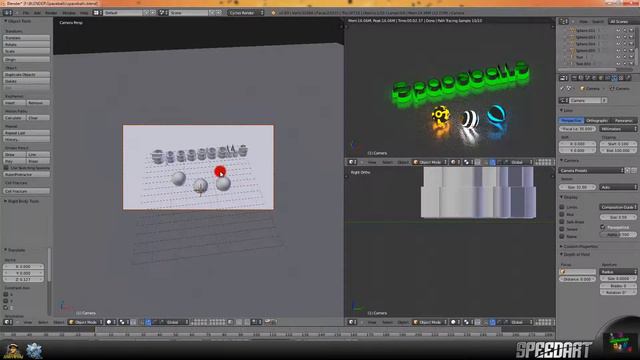Open pivot point selector in Camera Persp header

pos(124,322)
